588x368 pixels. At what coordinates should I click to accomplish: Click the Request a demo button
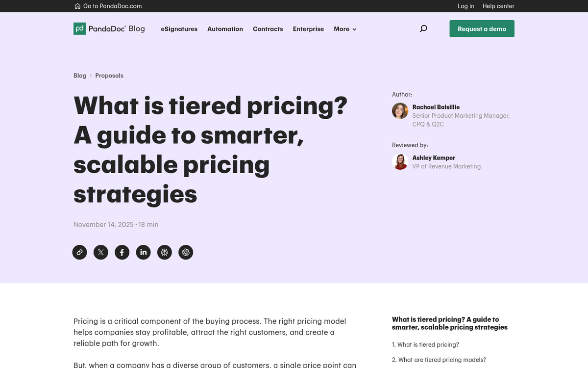click(x=482, y=28)
